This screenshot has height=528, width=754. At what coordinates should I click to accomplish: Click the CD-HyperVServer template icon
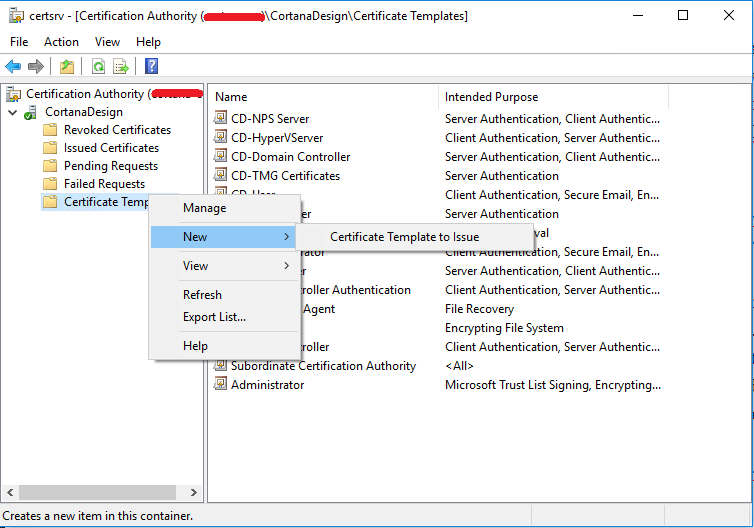[x=220, y=137]
